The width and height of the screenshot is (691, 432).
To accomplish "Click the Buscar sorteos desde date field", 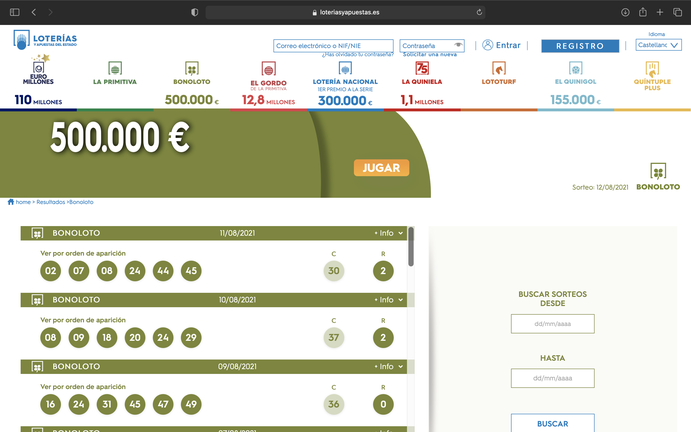I will (553, 324).
